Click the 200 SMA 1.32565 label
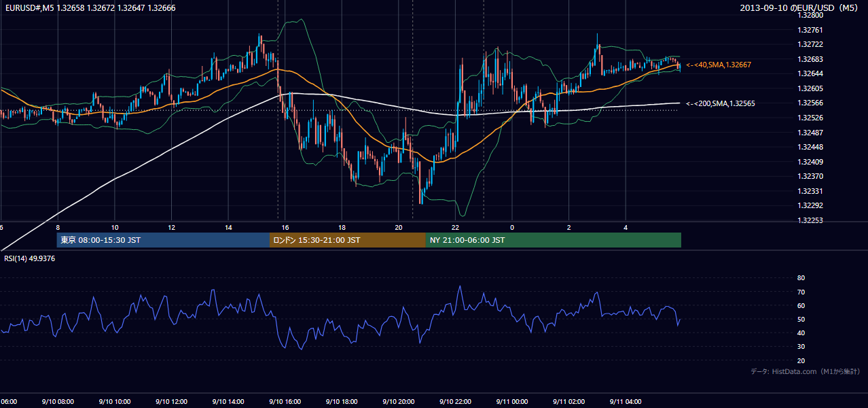Screen dimensions: 868x408 [x=721, y=103]
